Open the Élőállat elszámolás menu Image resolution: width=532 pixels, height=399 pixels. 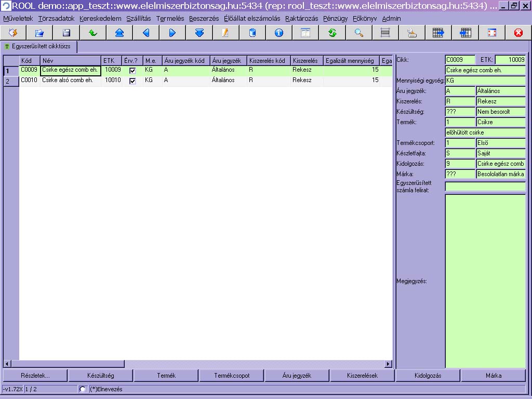point(252,19)
